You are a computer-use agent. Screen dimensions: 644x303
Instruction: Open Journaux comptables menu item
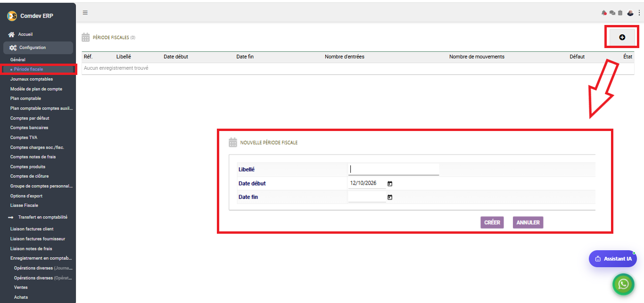pos(32,79)
